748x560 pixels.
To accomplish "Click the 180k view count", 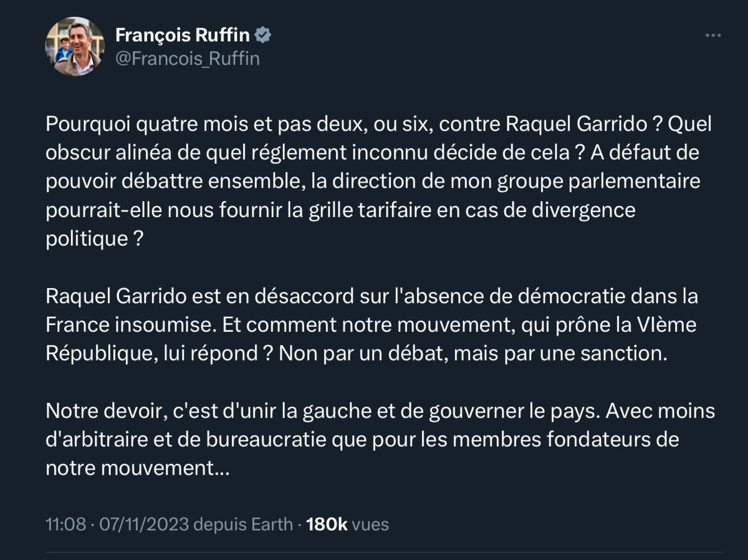I will (327, 524).
